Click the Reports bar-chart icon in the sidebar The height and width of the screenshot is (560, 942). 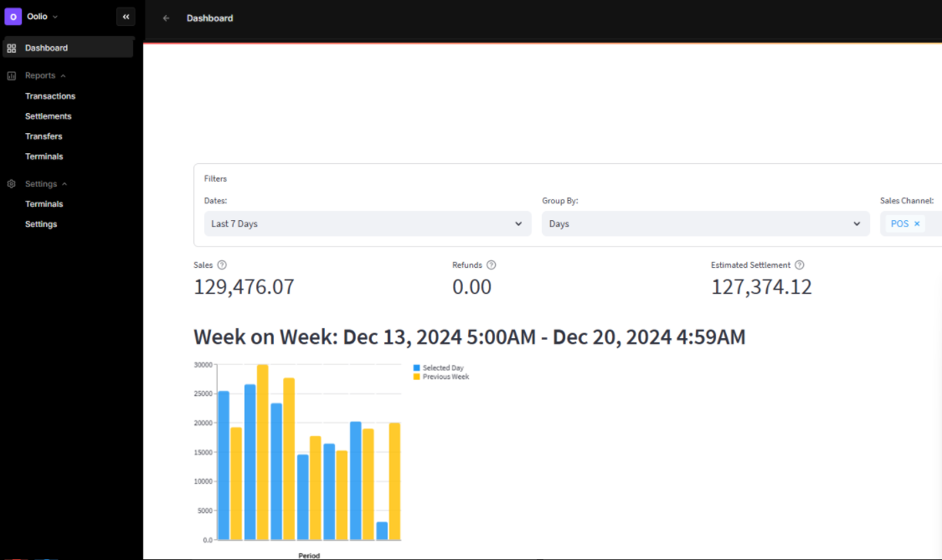10,75
